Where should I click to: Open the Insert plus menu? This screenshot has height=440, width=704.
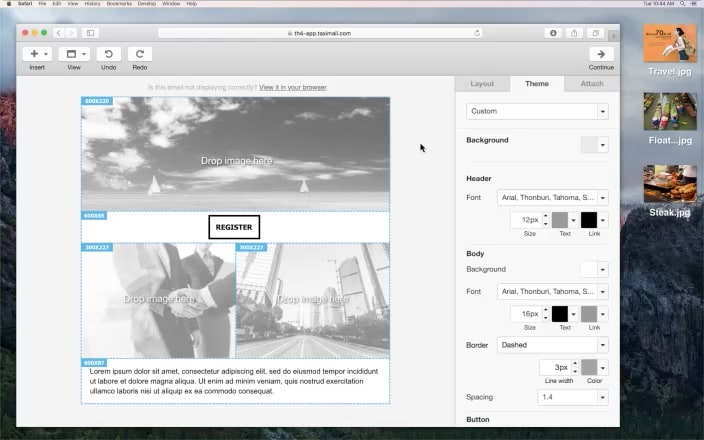37,54
